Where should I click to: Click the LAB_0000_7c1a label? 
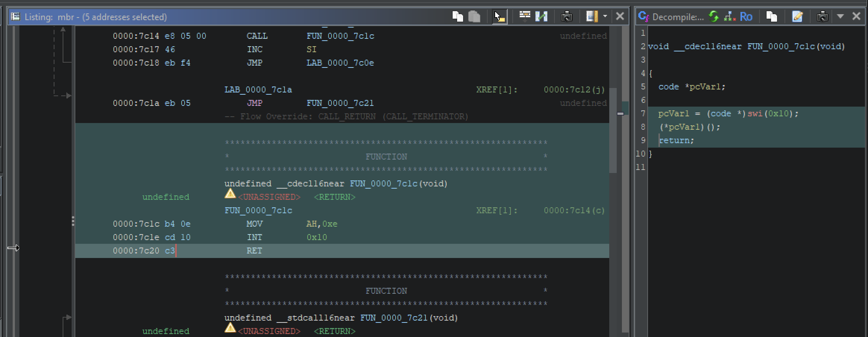click(x=258, y=90)
